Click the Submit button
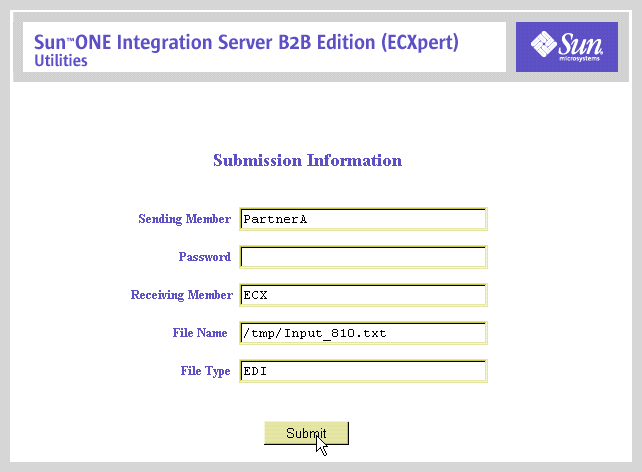This screenshot has width=642, height=472. [306, 433]
